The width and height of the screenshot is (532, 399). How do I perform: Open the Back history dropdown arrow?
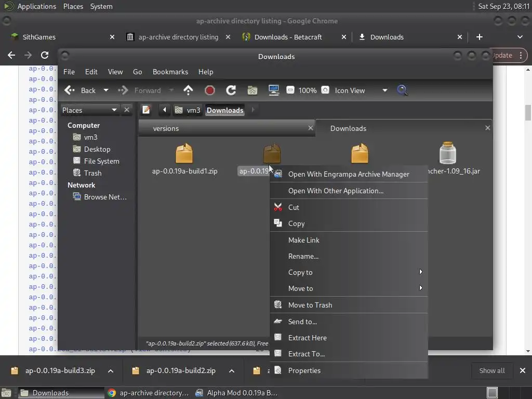(x=106, y=90)
